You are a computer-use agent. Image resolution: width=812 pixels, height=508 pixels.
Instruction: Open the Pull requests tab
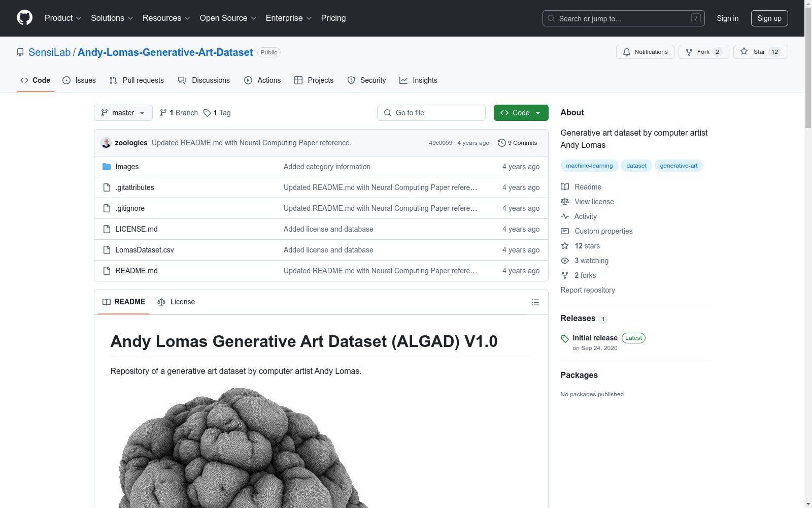(x=137, y=80)
